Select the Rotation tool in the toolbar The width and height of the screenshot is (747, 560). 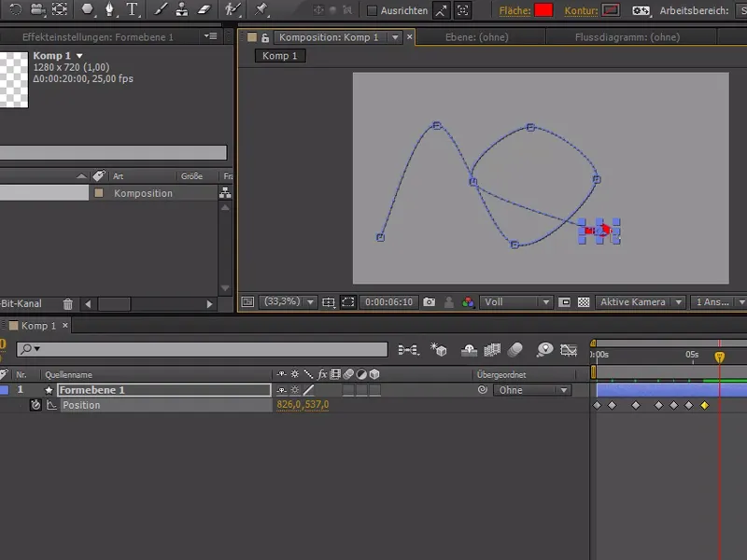coord(15,9)
